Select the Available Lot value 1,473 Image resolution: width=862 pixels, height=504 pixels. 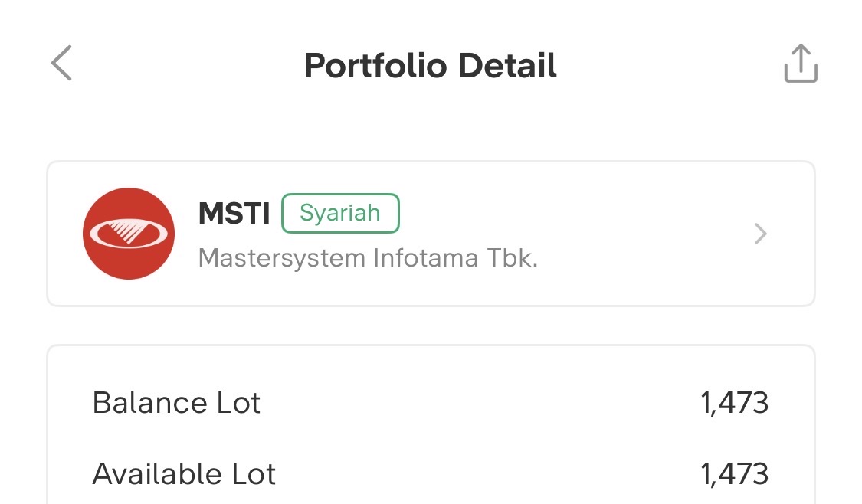(734, 474)
